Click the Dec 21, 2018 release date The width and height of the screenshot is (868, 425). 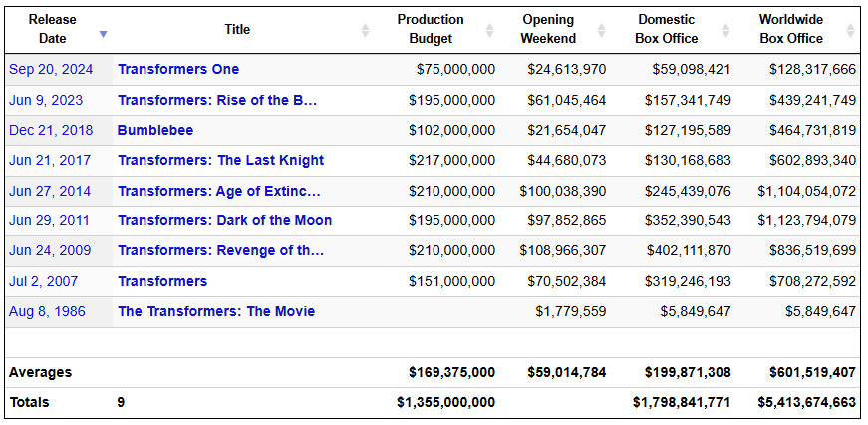point(50,131)
